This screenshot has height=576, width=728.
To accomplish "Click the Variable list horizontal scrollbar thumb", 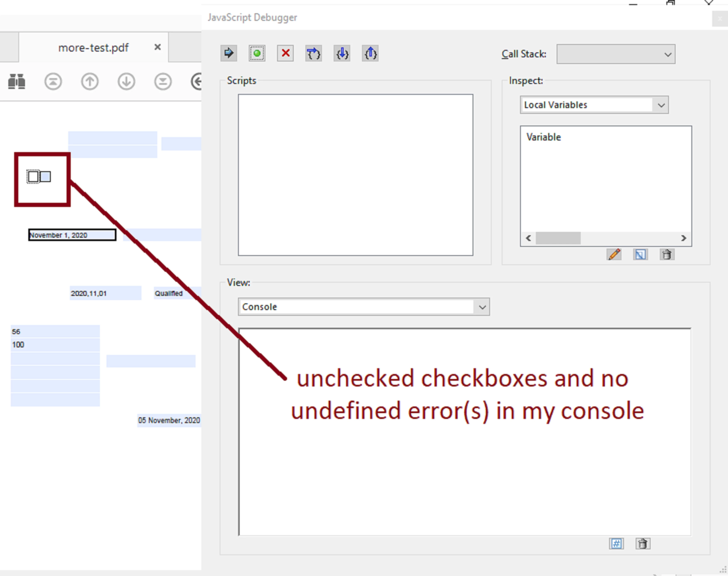I will click(558, 238).
